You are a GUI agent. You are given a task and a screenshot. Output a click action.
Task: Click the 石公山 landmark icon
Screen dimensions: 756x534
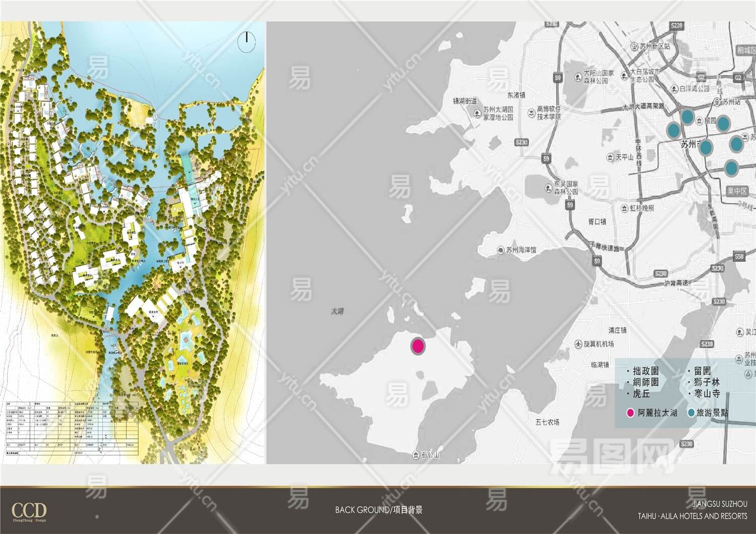point(416,455)
